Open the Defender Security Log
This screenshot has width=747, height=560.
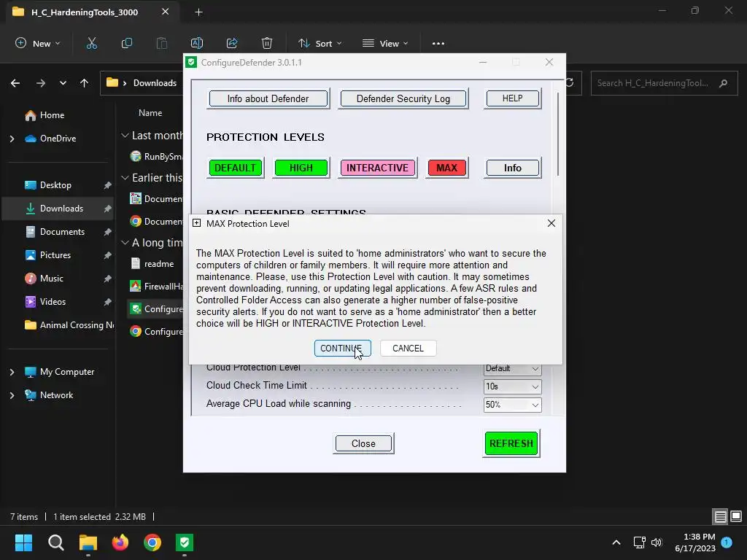click(x=403, y=98)
